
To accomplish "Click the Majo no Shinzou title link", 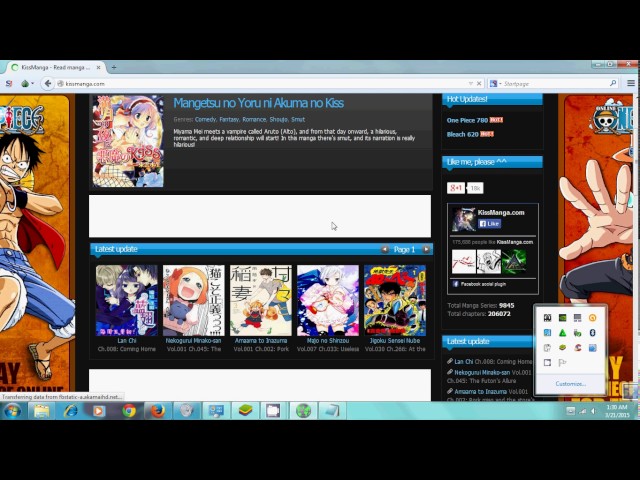I will point(328,340).
